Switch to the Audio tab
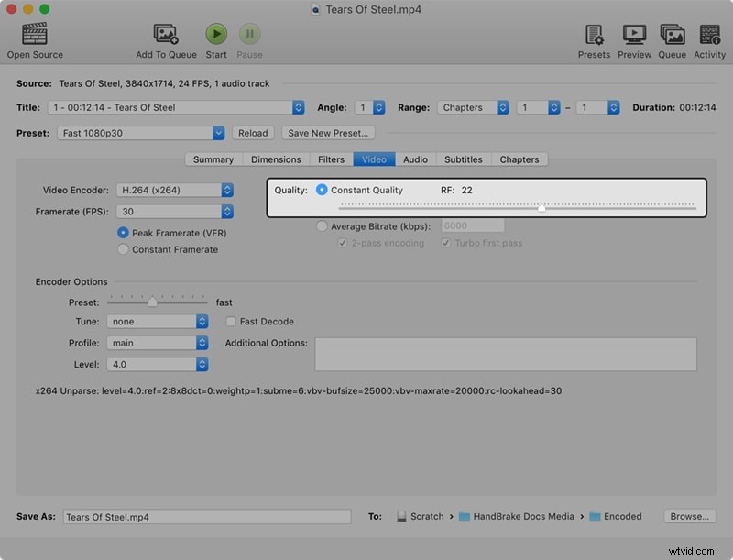The height and width of the screenshot is (560, 733). click(415, 159)
